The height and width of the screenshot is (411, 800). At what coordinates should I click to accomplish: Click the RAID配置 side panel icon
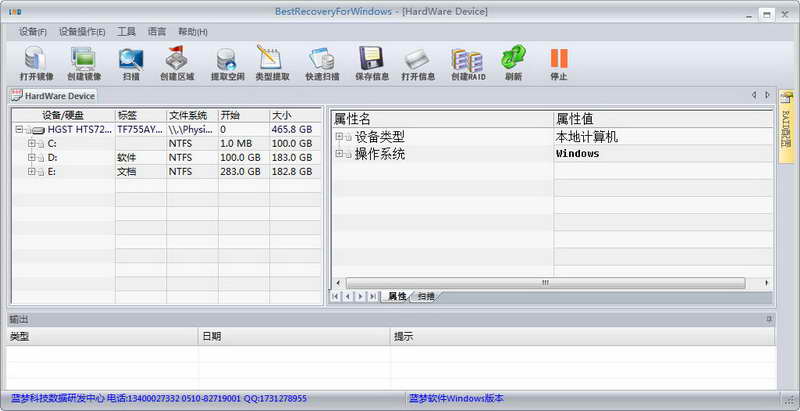point(786,126)
